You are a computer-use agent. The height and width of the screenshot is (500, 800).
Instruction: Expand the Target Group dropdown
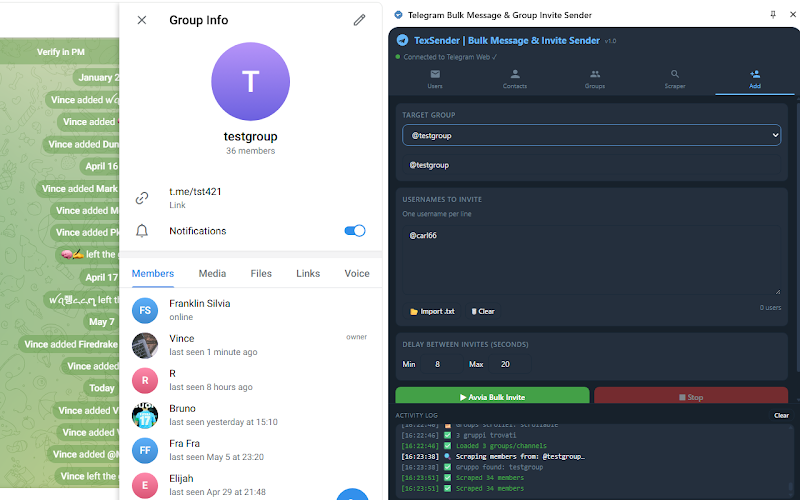click(591, 135)
